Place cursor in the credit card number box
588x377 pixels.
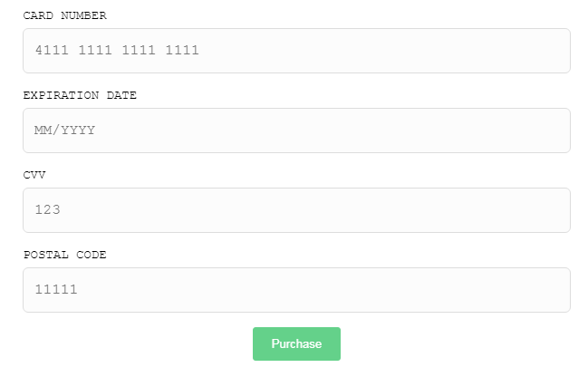pyautogui.click(x=296, y=51)
